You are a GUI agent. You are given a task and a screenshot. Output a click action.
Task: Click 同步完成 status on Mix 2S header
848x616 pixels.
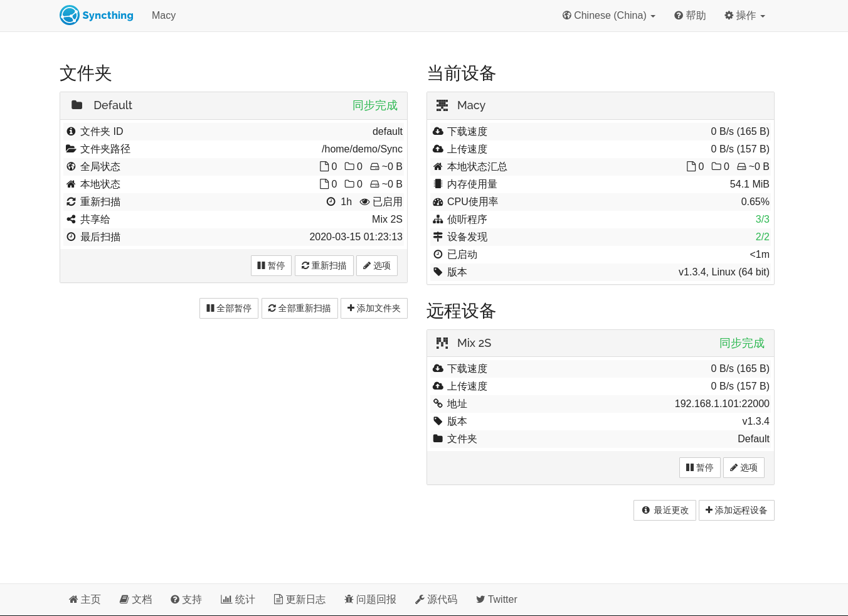[742, 343]
